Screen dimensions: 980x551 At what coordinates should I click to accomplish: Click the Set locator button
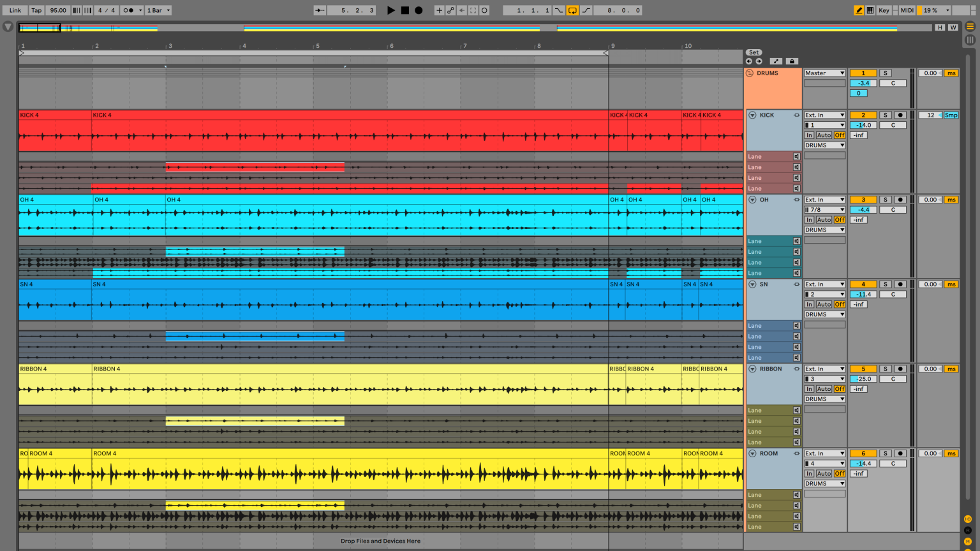pos(754,52)
